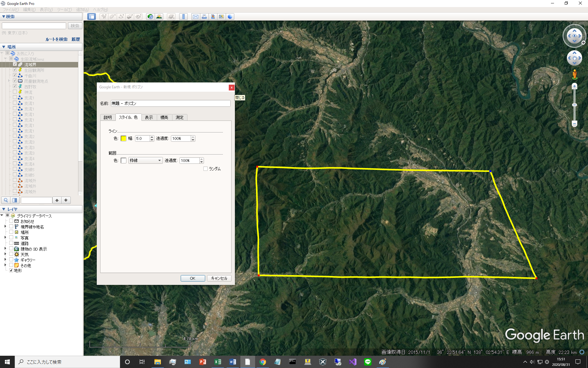Open the ツール(T) menu
The image size is (588, 368).
[64, 10]
